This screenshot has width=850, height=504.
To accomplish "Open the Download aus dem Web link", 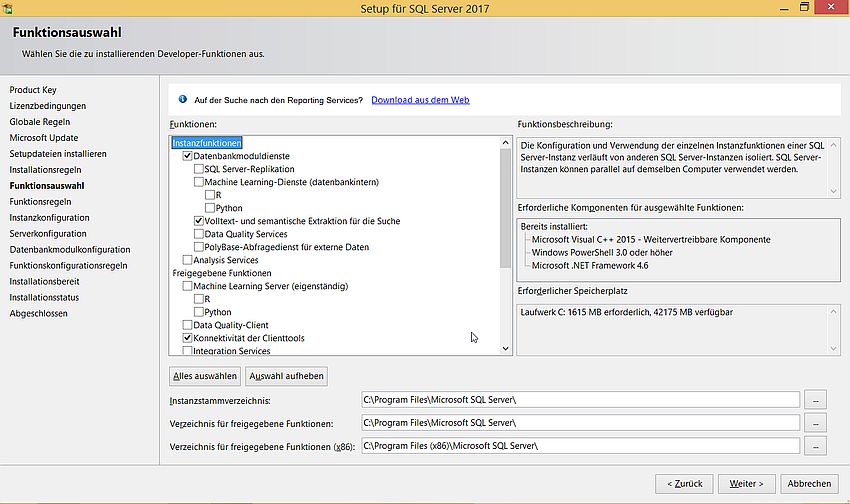I will (x=420, y=100).
